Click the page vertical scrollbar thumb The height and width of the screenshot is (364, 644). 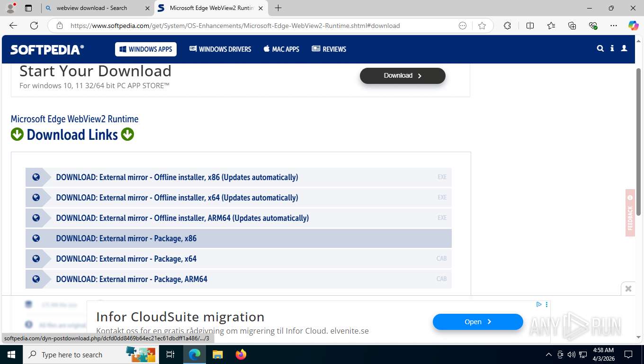point(638,141)
